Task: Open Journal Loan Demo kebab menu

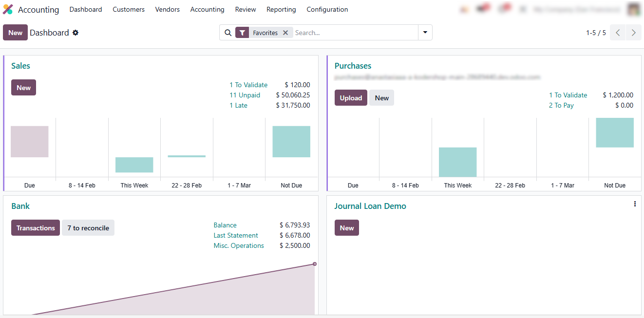Action: (x=635, y=204)
